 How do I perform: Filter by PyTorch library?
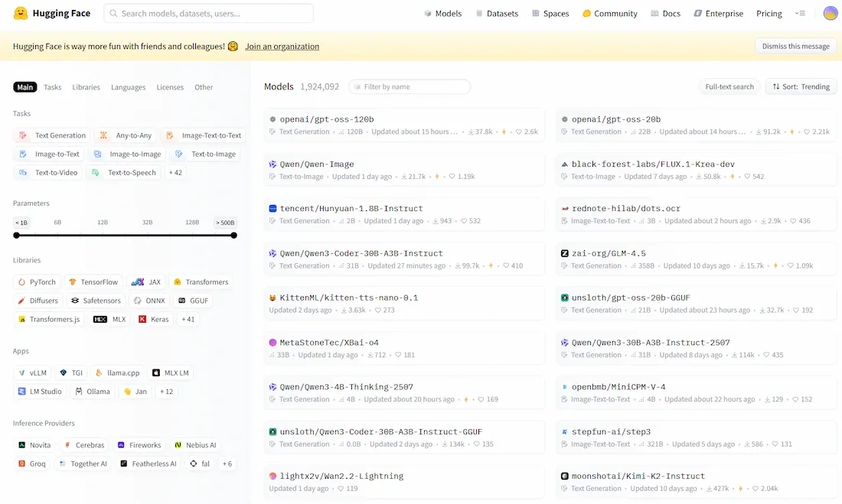point(37,281)
